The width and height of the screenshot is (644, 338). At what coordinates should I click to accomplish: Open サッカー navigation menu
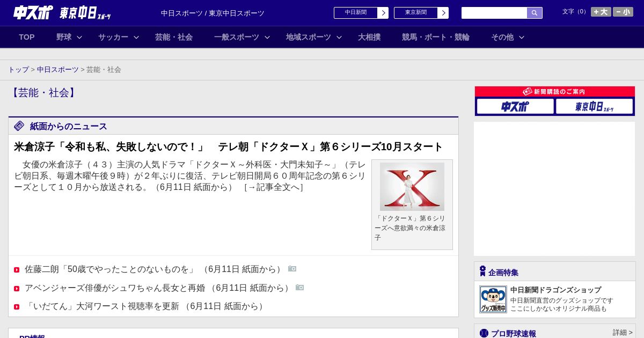point(113,37)
